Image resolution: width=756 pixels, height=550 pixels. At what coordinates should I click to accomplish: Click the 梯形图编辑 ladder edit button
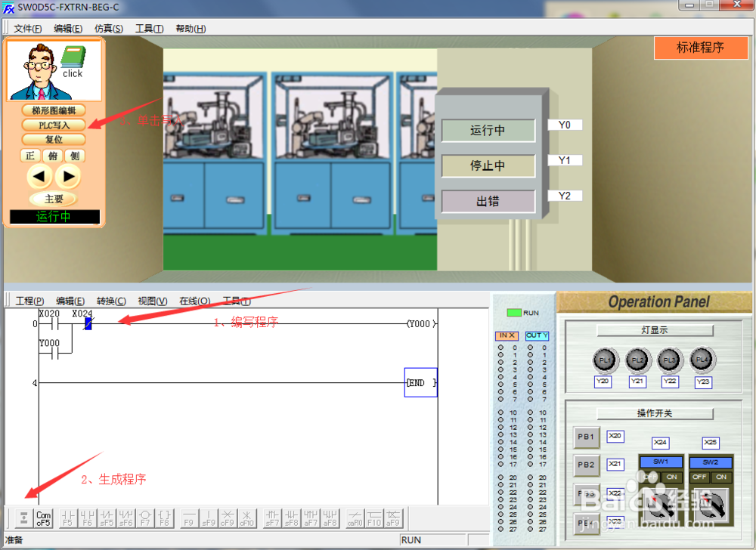54,110
